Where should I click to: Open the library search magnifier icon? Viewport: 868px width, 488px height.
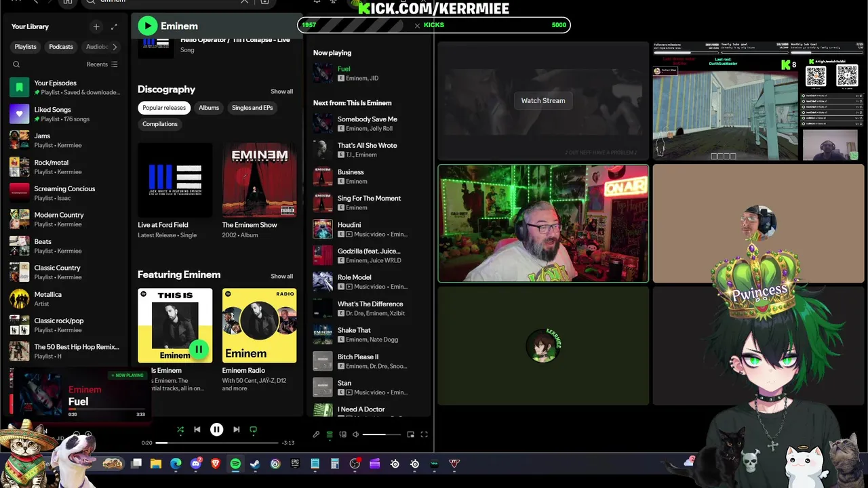tap(16, 64)
